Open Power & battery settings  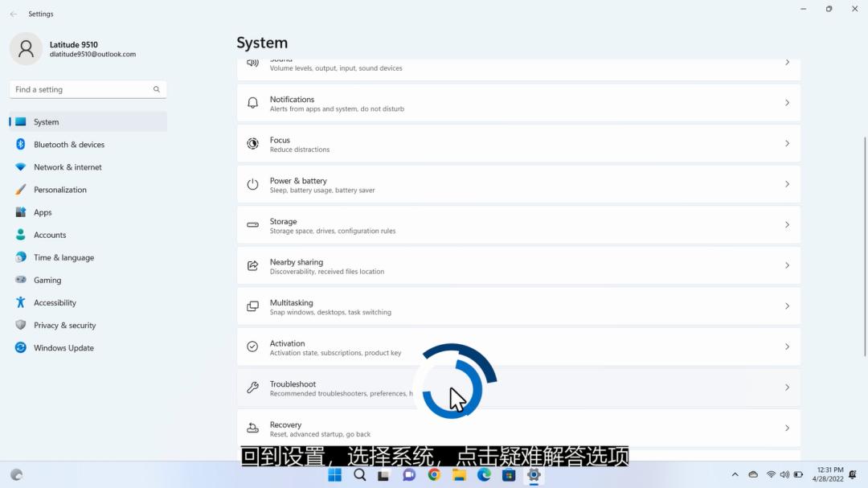click(518, 184)
